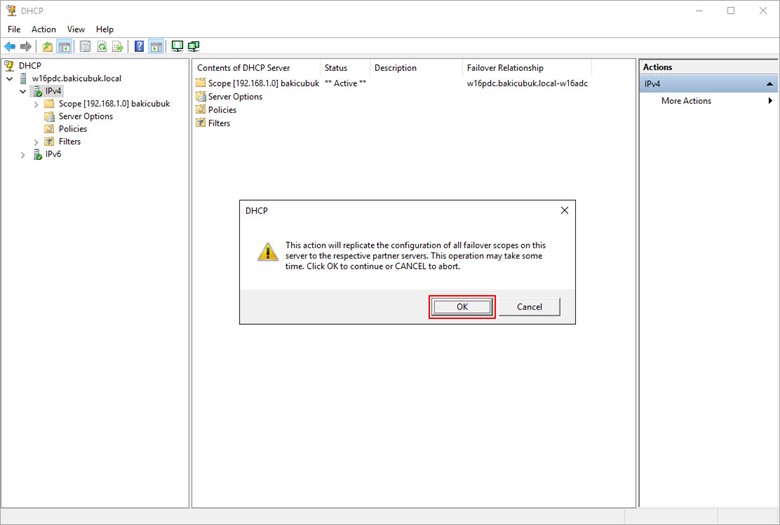Open Help via blue question mark icon
This screenshot has width=780, height=525.
coord(139,46)
